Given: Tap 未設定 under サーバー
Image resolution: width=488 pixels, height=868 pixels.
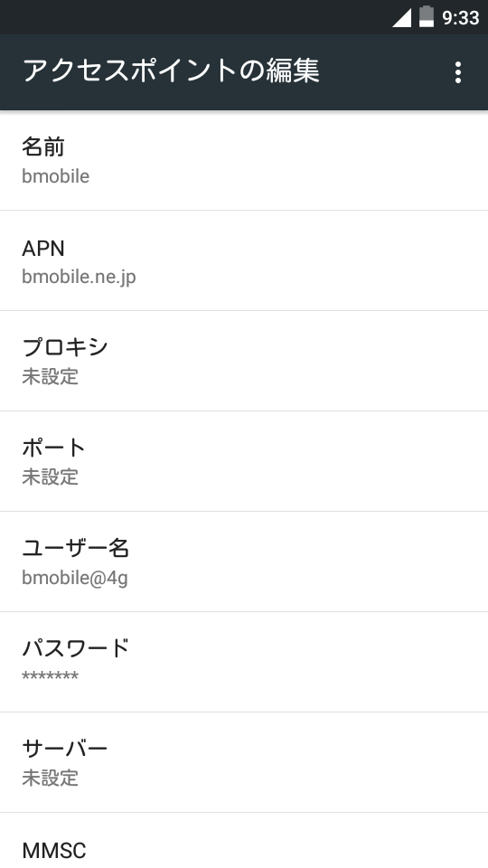Looking at the screenshot, I should tap(51, 778).
